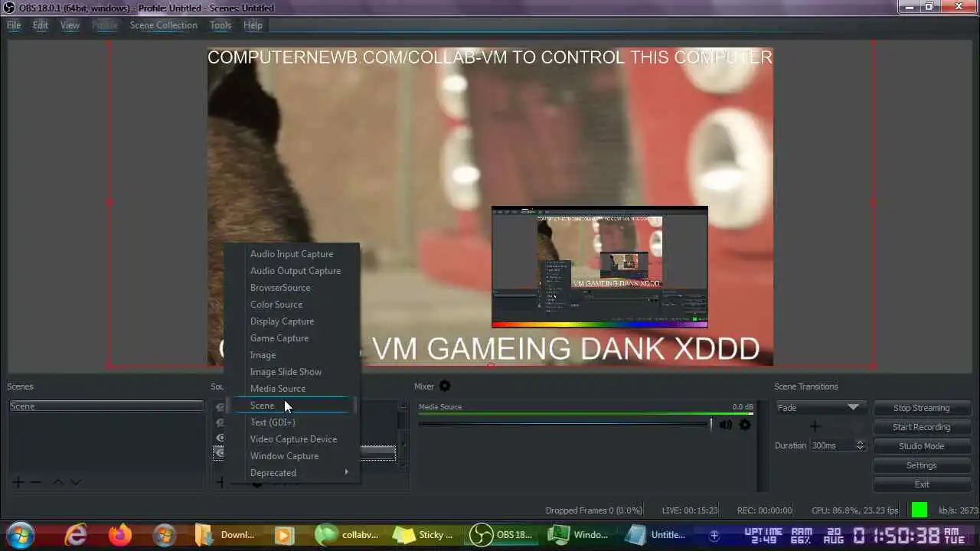Open the View menu
The width and height of the screenshot is (980, 551).
point(70,25)
